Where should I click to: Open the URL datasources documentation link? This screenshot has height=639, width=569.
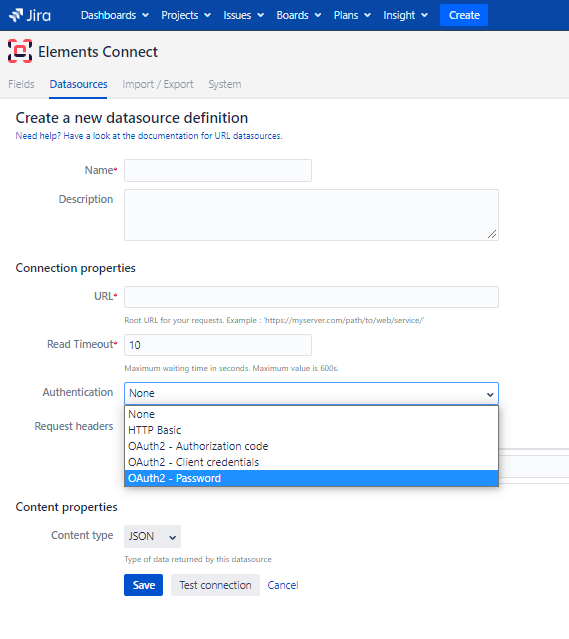coord(149,136)
